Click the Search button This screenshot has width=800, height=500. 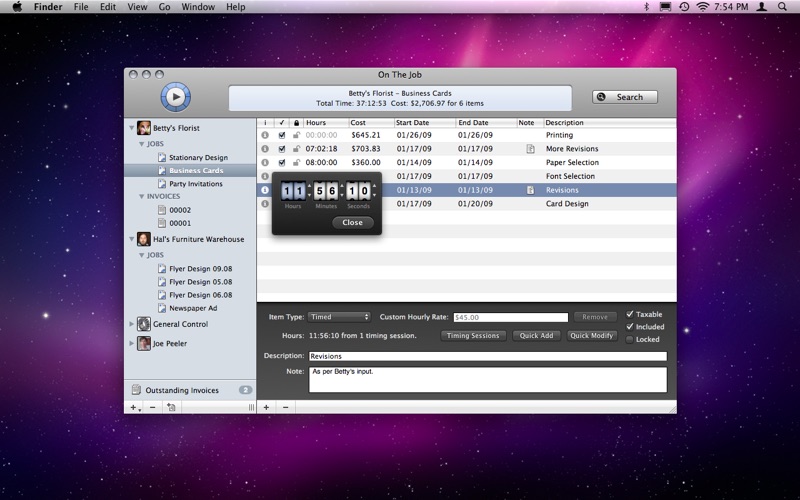click(x=625, y=97)
